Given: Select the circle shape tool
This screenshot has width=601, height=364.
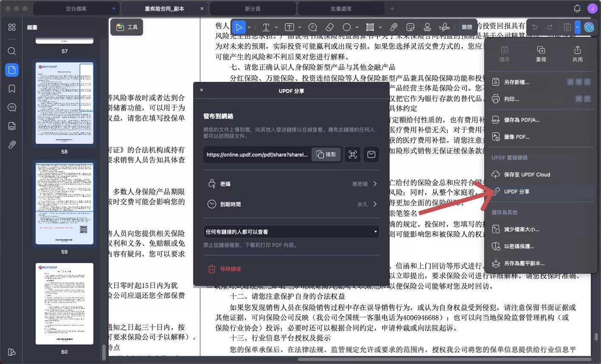Looking at the screenshot, I should (347, 28).
